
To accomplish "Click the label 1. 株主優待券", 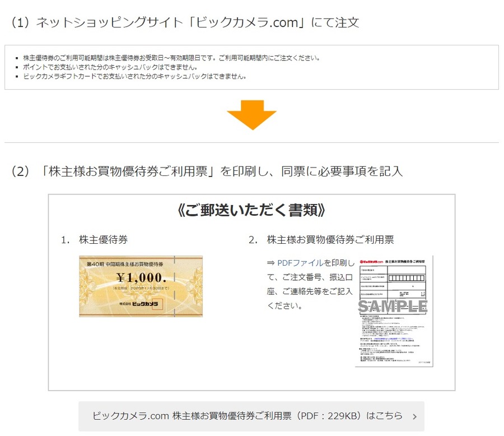I will pos(94,240).
